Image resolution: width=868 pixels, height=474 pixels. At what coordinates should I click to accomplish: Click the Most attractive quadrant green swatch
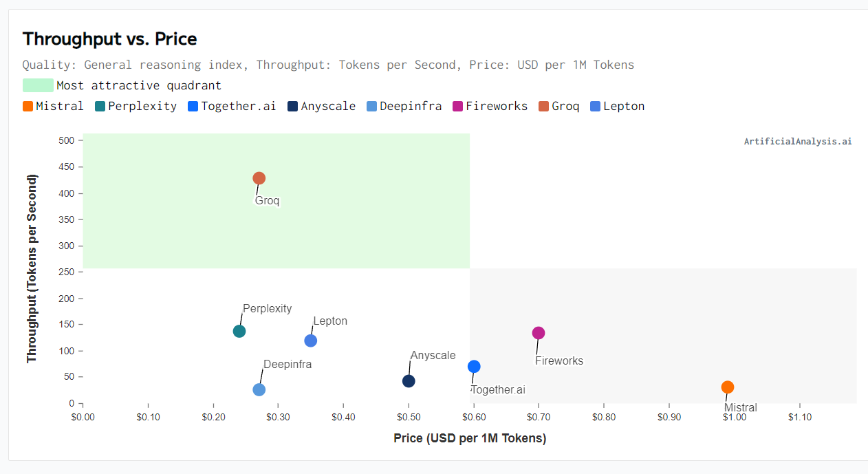click(x=38, y=85)
